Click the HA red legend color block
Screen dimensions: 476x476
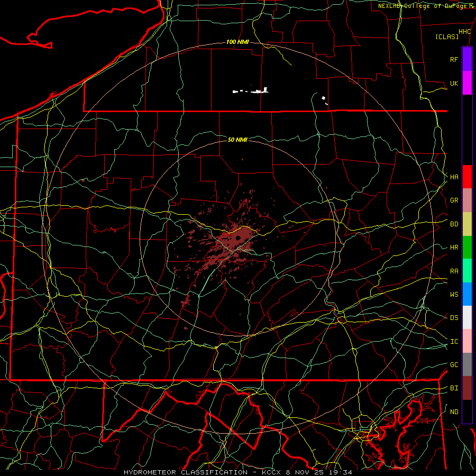point(467,177)
